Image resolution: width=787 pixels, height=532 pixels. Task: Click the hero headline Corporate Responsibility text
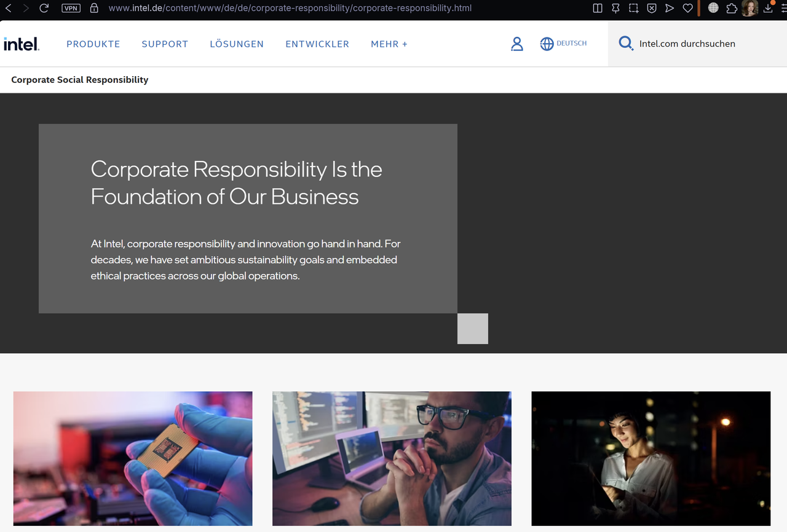point(237,182)
